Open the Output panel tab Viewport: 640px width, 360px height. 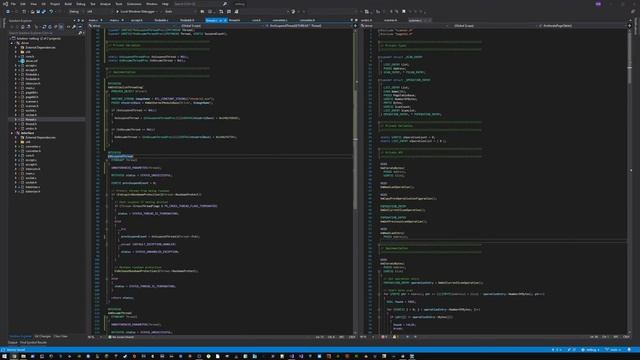[x=13, y=342]
